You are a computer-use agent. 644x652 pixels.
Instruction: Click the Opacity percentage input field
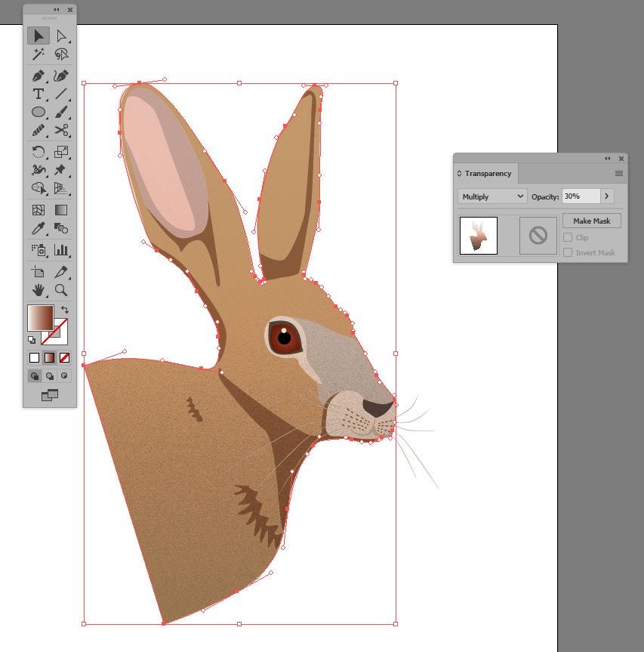point(580,196)
